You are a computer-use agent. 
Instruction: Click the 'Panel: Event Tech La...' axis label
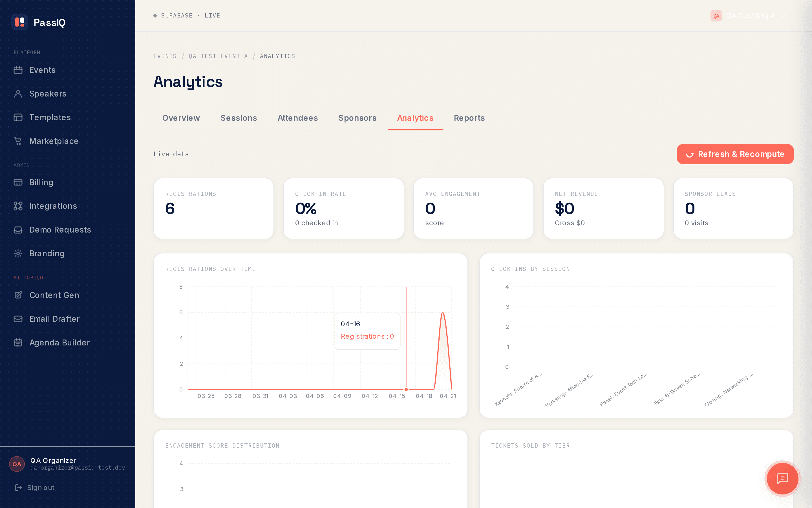[623, 389]
